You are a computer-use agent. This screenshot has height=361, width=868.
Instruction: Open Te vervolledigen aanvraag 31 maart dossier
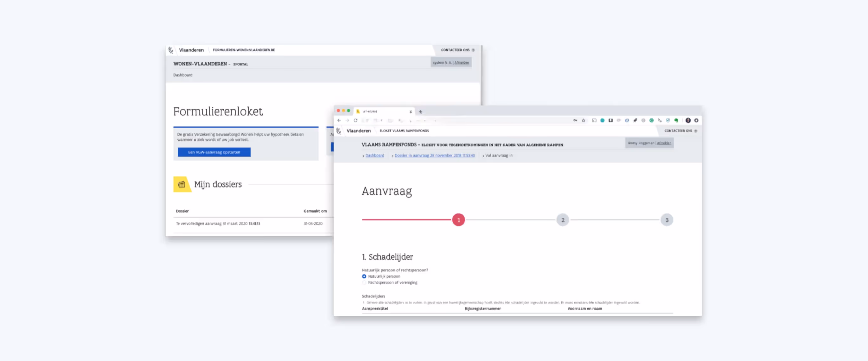(x=218, y=223)
